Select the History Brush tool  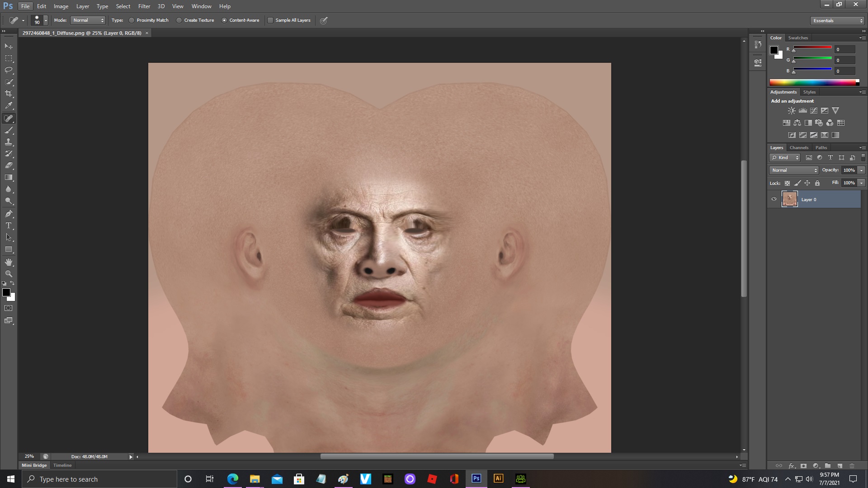[x=9, y=154]
